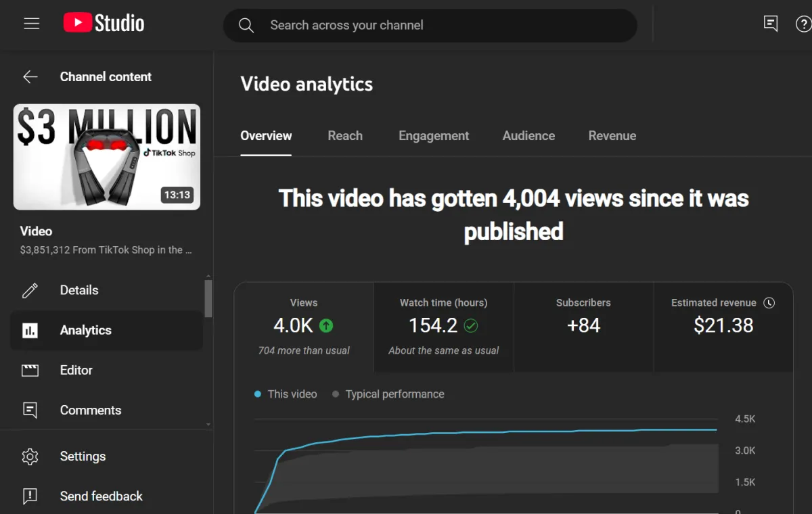This screenshot has width=812, height=514.
Task: Click the green checkmark beside Watch time
Action: click(471, 326)
